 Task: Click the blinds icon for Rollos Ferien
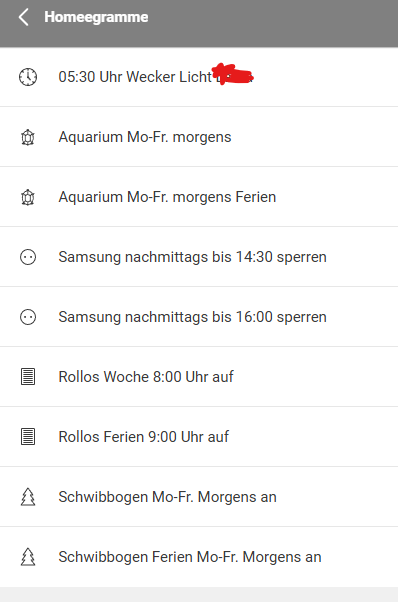click(28, 437)
